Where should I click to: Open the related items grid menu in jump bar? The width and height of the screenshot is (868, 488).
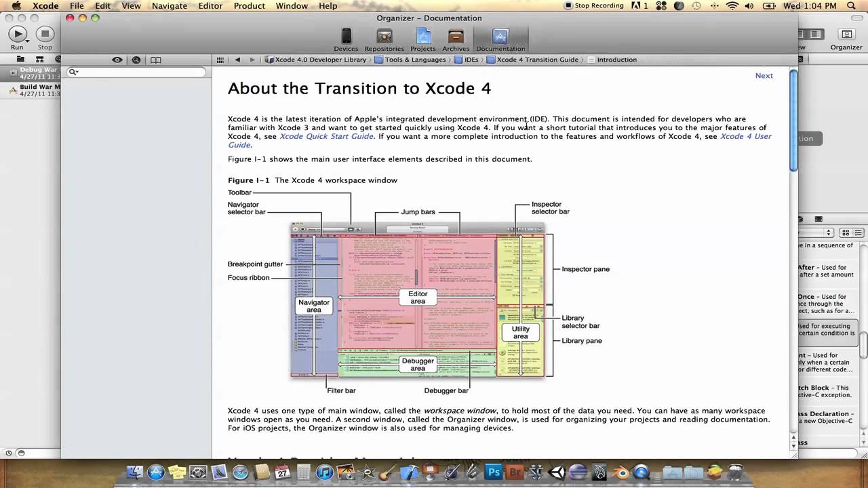[x=220, y=60]
